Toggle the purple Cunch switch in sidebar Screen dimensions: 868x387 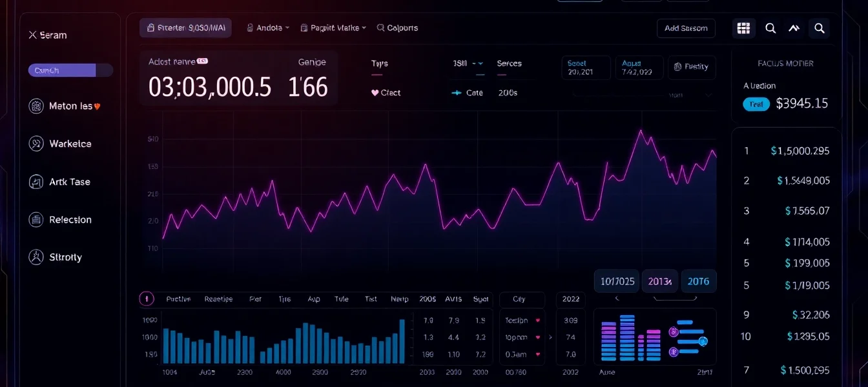pos(70,70)
